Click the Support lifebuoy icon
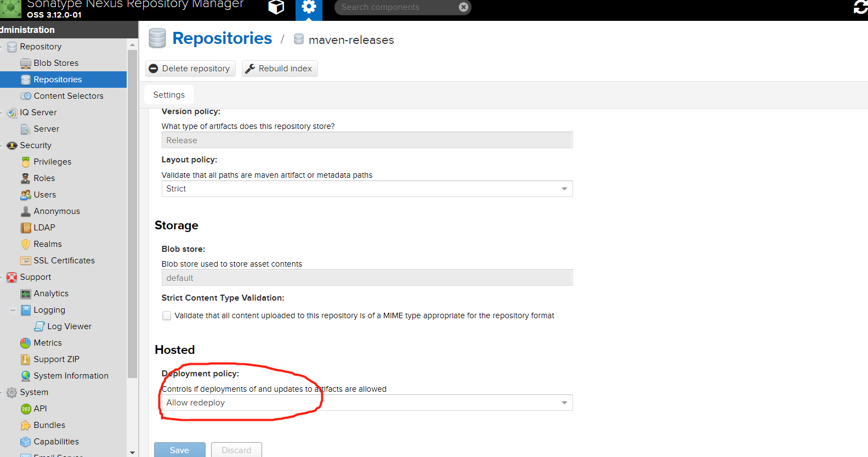 12,277
